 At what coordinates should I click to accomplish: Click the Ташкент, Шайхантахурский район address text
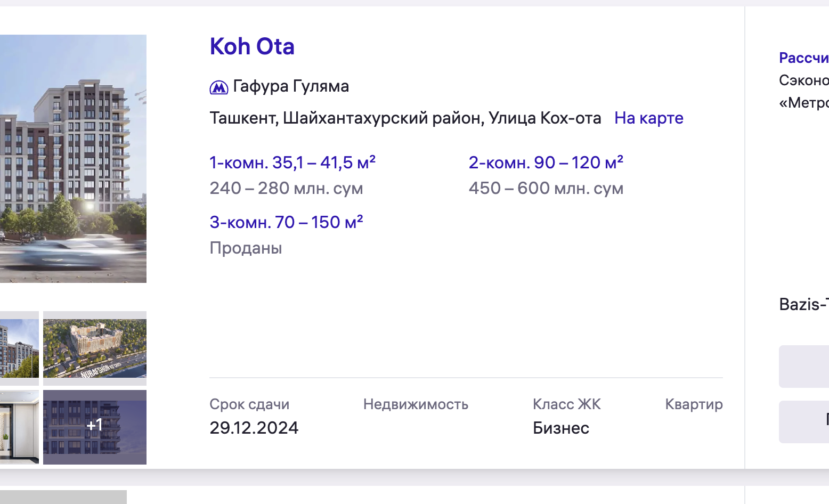[x=405, y=118]
